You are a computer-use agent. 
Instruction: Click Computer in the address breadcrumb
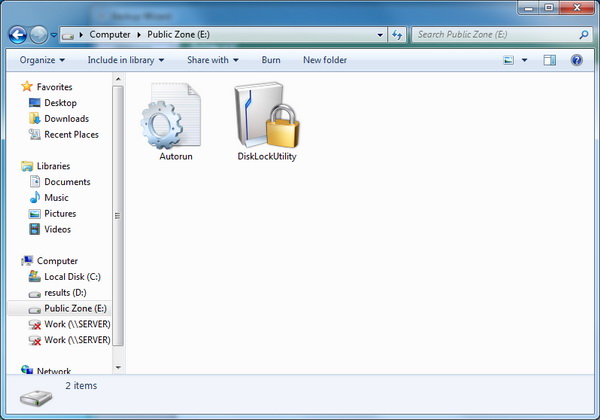[x=110, y=35]
